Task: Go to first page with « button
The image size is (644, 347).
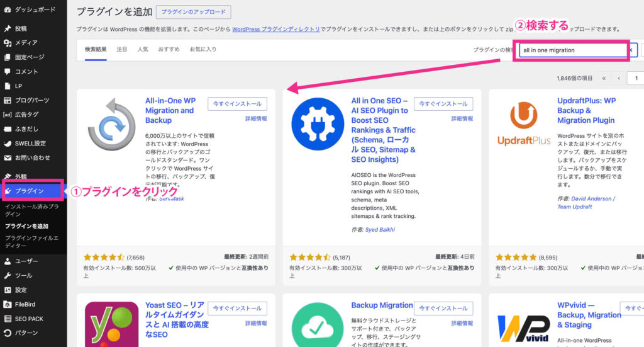Action: click(x=604, y=78)
